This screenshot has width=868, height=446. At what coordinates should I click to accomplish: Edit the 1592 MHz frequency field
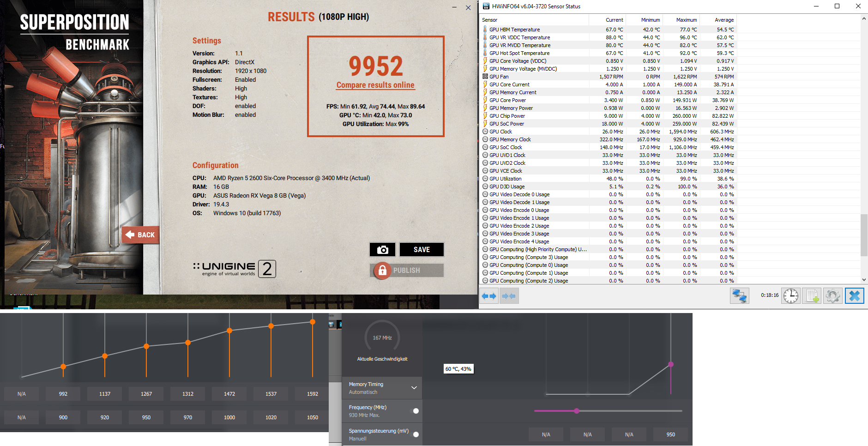tap(313, 394)
